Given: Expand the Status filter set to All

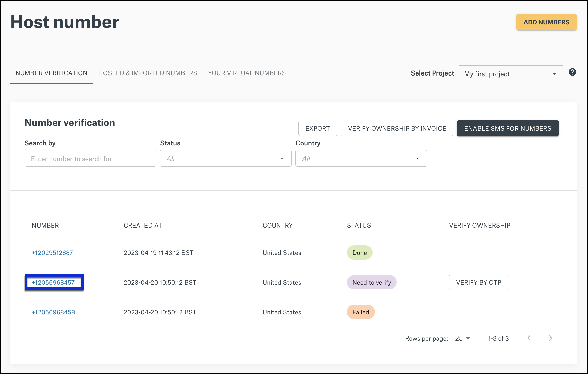Looking at the screenshot, I should (x=226, y=158).
